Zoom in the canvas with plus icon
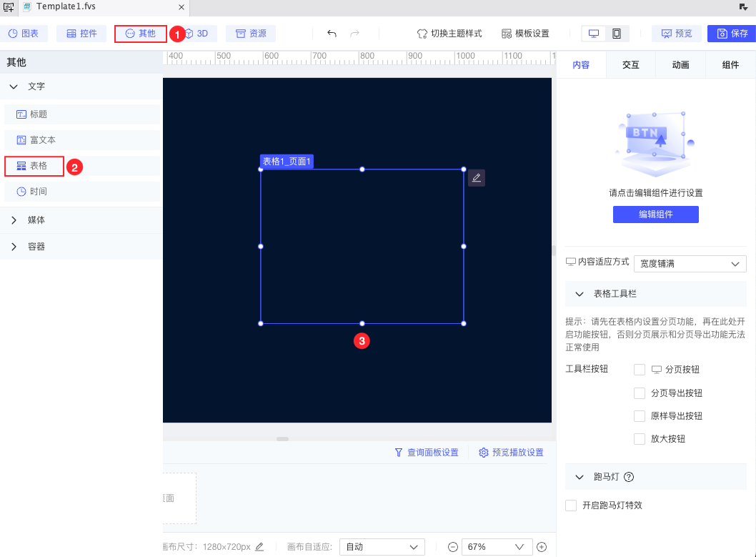 (x=542, y=547)
